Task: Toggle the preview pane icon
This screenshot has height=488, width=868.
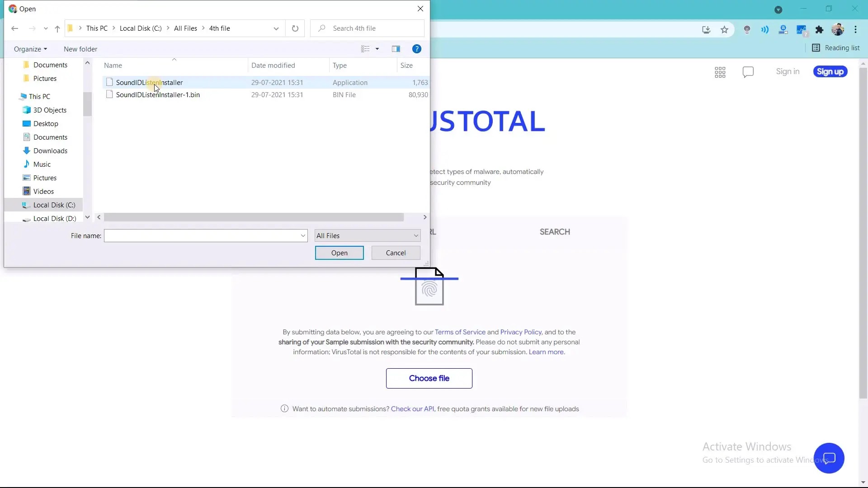Action: pyautogui.click(x=396, y=49)
